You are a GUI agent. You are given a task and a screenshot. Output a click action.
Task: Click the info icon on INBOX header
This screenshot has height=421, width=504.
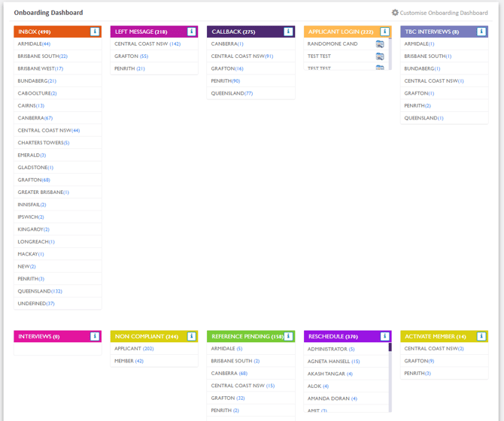pos(95,32)
